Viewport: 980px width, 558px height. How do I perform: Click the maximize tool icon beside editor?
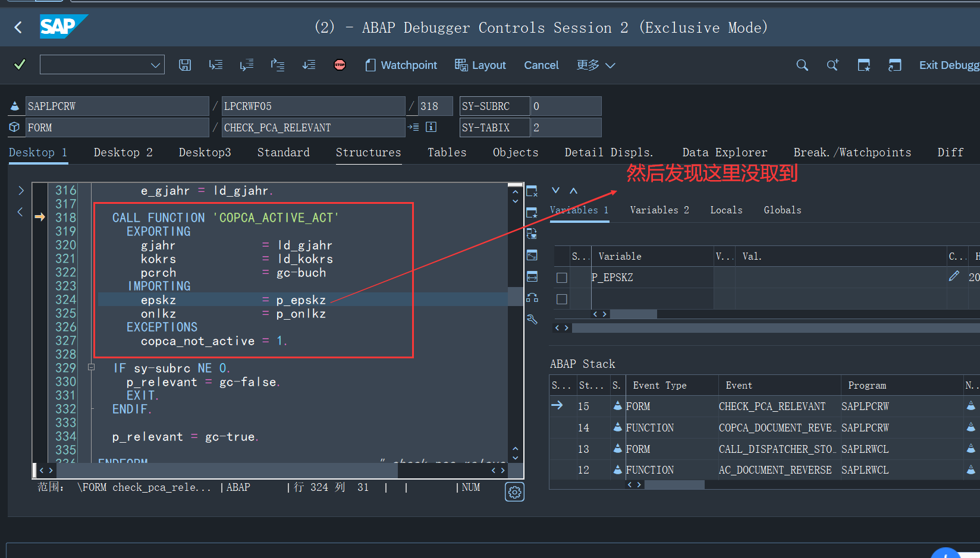click(532, 255)
